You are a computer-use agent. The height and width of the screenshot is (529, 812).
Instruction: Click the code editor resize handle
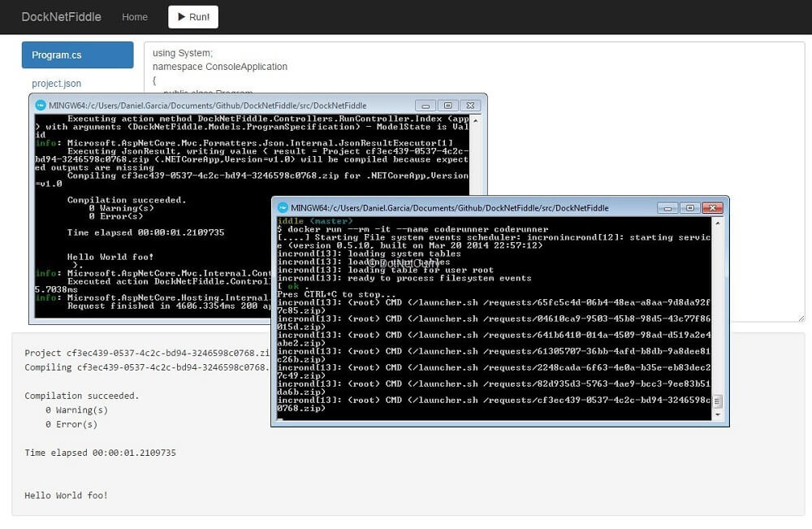801,318
